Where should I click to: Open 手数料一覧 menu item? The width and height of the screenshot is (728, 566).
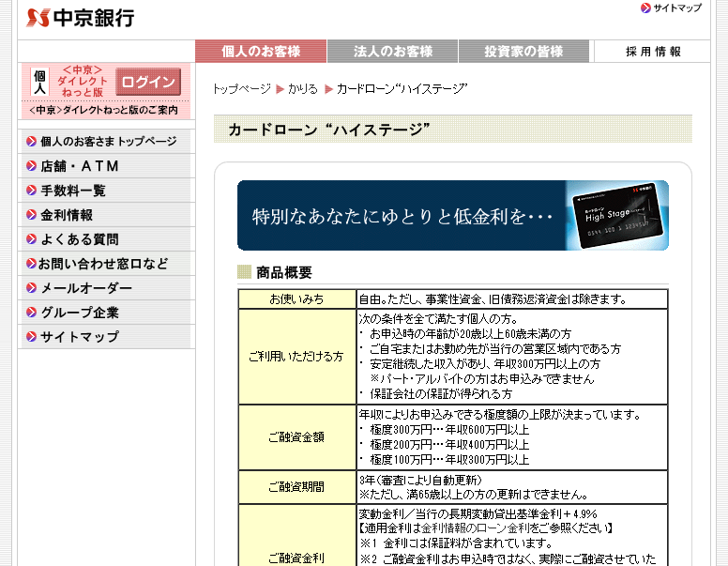73,190
